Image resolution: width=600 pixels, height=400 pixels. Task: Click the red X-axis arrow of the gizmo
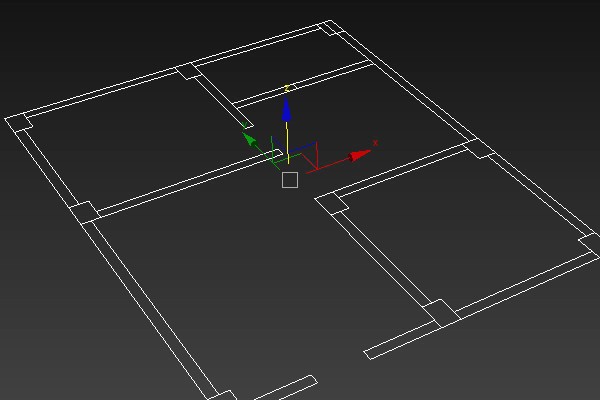359,155
